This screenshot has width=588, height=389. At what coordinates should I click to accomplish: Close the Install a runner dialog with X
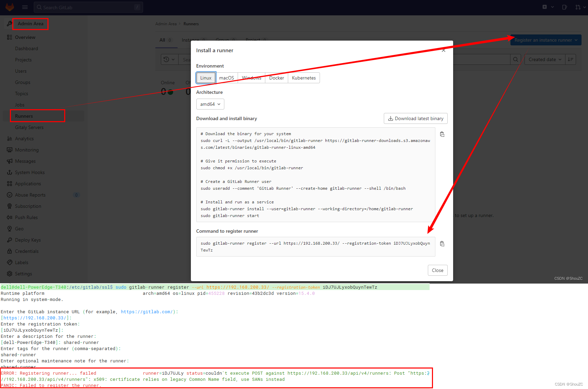444,51
